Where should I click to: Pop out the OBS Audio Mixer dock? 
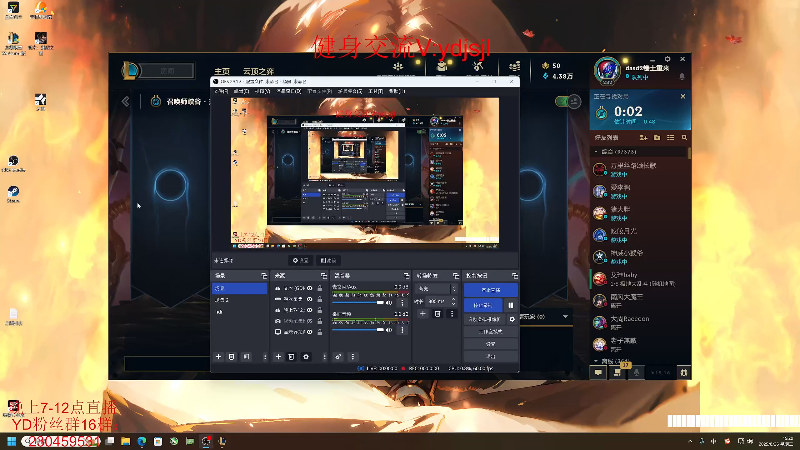[x=406, y=276]
